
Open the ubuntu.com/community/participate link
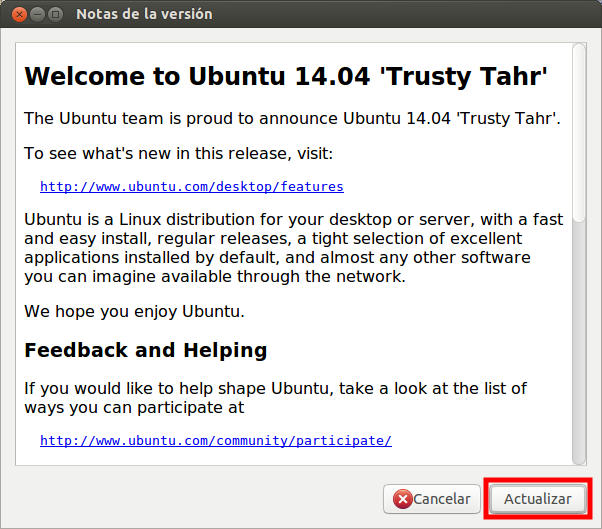[216, 440]
